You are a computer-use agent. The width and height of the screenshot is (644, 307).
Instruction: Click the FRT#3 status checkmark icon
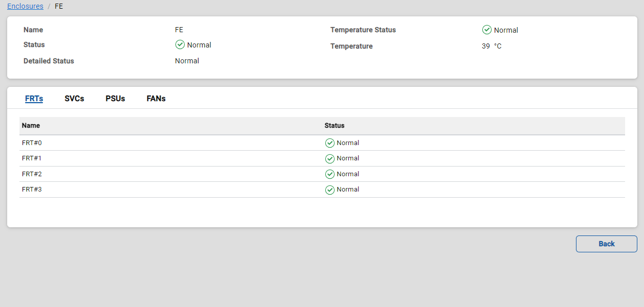[x=330, y=190]
